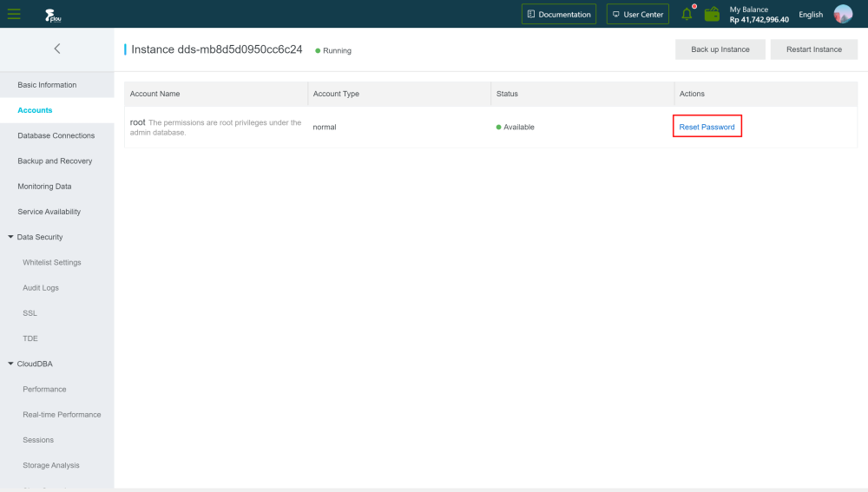Change language from English
Screen dimensions: 868x492
pyautogui.click(x=811, y=15)
